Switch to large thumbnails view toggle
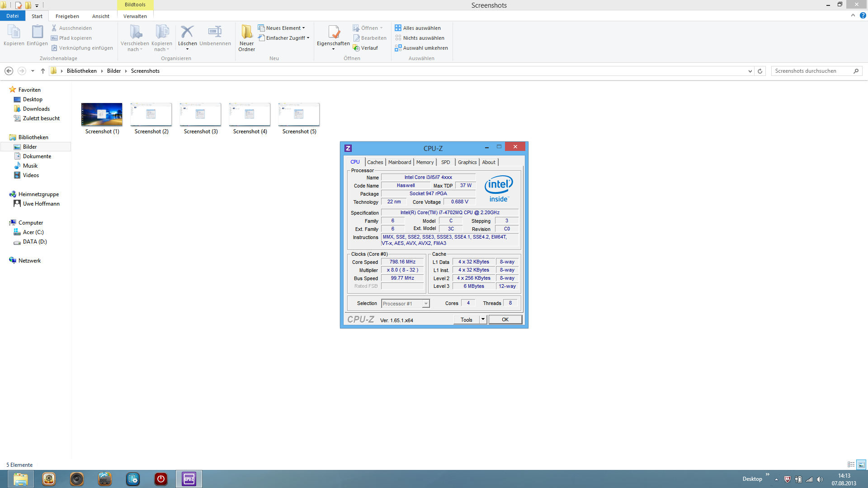Screen dimensions: 868x488 [861, 465]
